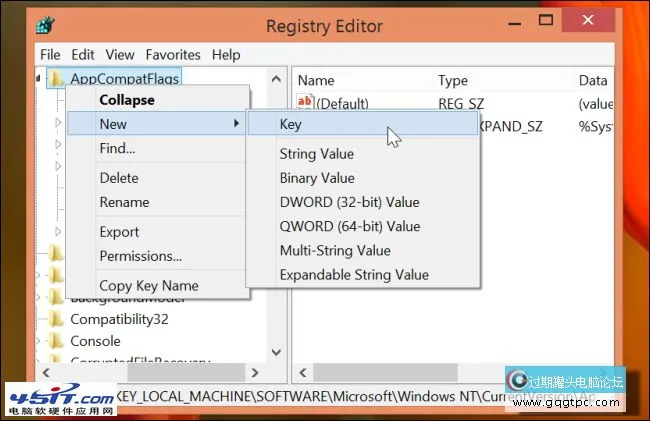
Task: Choose Key from the New submenu
Action: [290, 124]
